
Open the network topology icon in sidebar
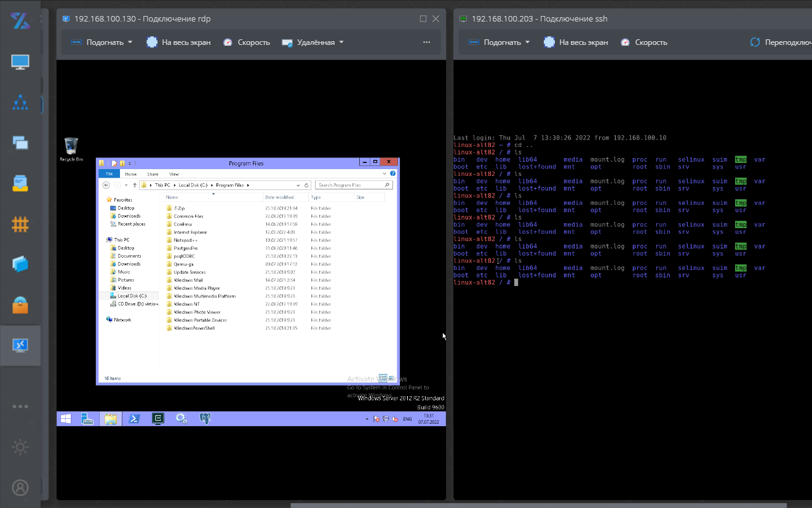[20, 103]
